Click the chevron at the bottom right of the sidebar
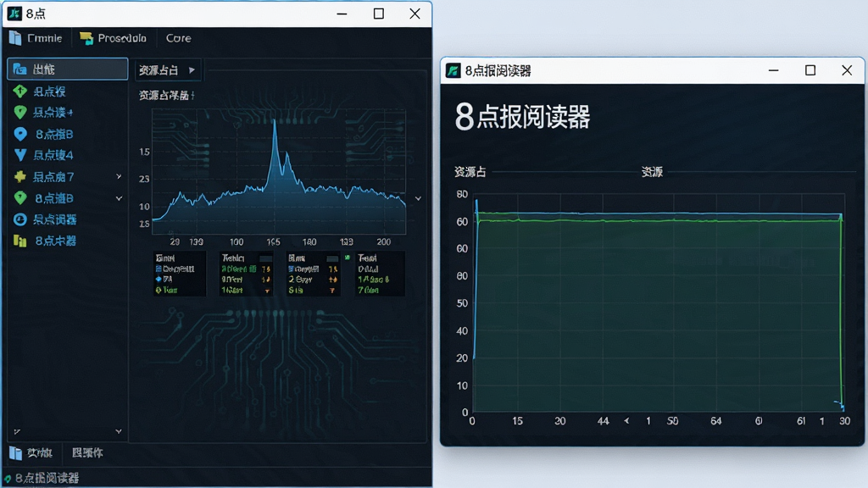 (119, 431)
